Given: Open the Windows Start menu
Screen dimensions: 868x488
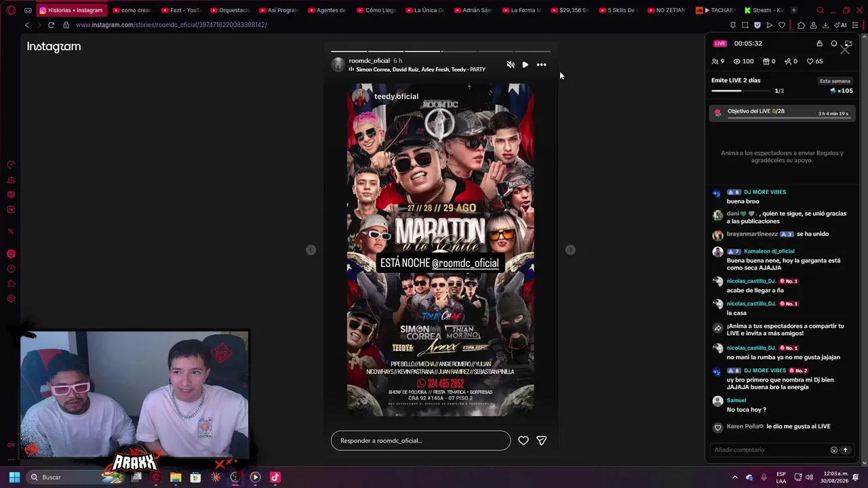Looking at the screenshot, I should (x=14, y=477).
